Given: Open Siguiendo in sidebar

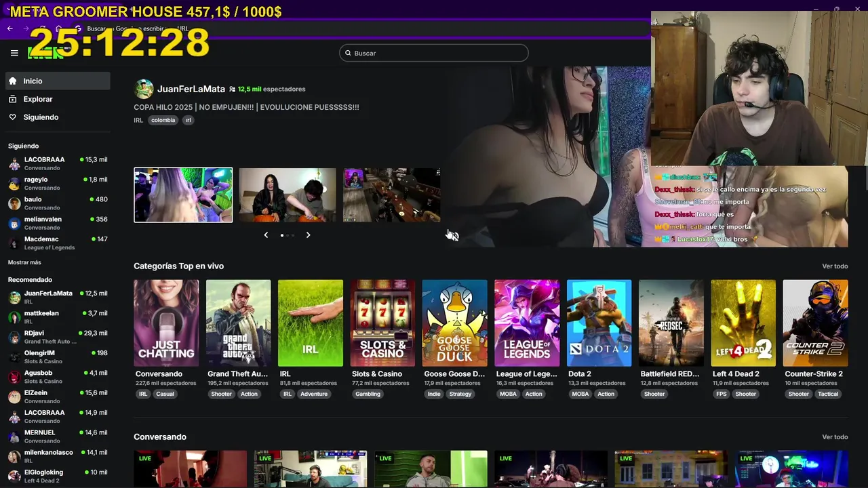Looking at the screenshot, I should 58,117.
